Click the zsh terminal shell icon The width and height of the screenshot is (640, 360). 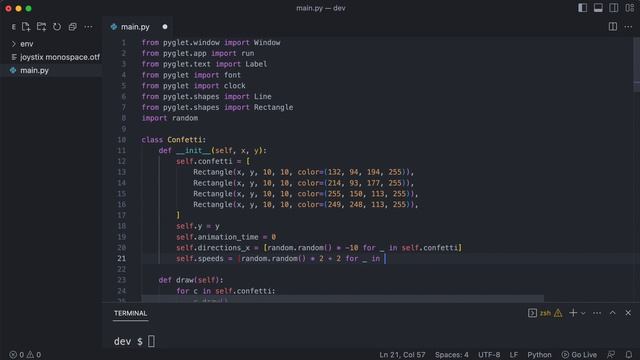pyautogui.click(x=532, y=313)
